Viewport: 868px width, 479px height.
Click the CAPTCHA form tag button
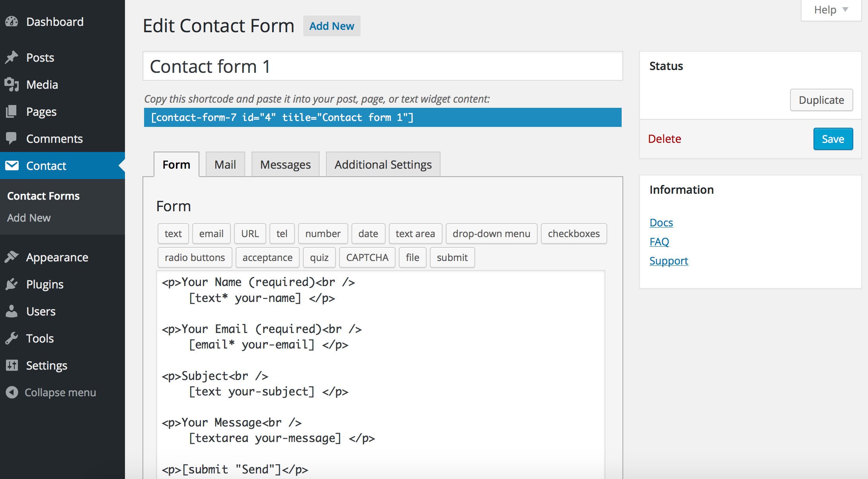pyautogui.click(x=367, y=257)
